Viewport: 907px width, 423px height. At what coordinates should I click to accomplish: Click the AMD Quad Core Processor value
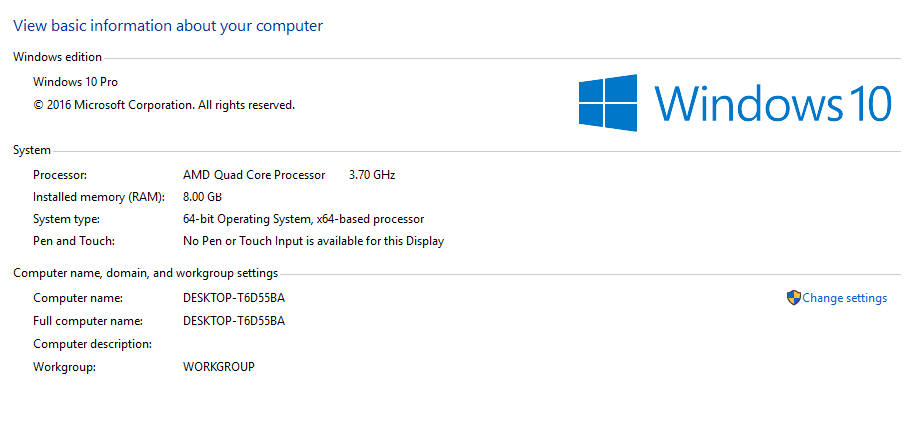coord(254,175)
